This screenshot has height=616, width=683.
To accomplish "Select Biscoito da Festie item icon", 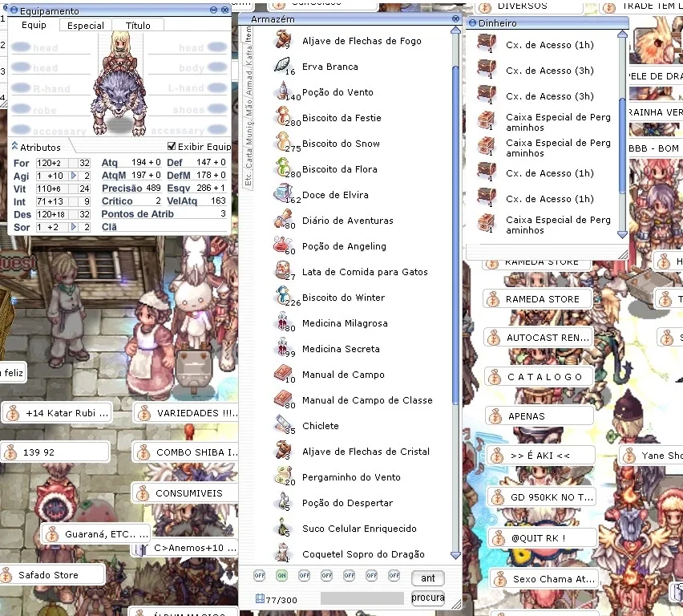I will [x=283, y=116].
